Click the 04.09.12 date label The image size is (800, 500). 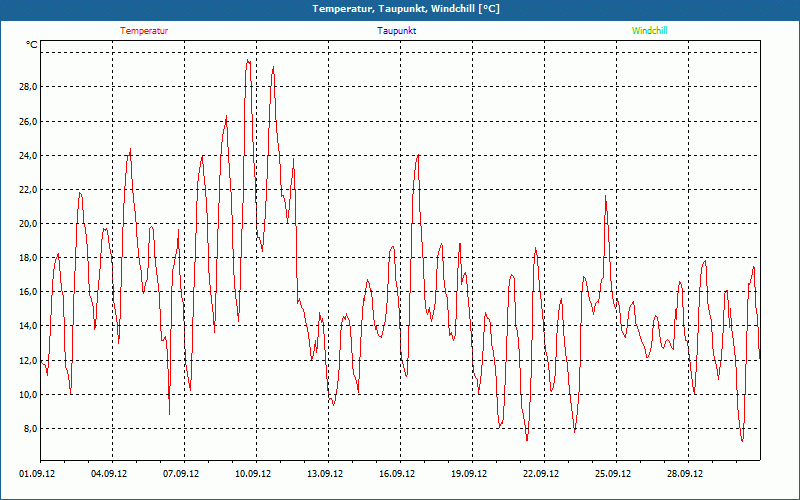[109, 474]
